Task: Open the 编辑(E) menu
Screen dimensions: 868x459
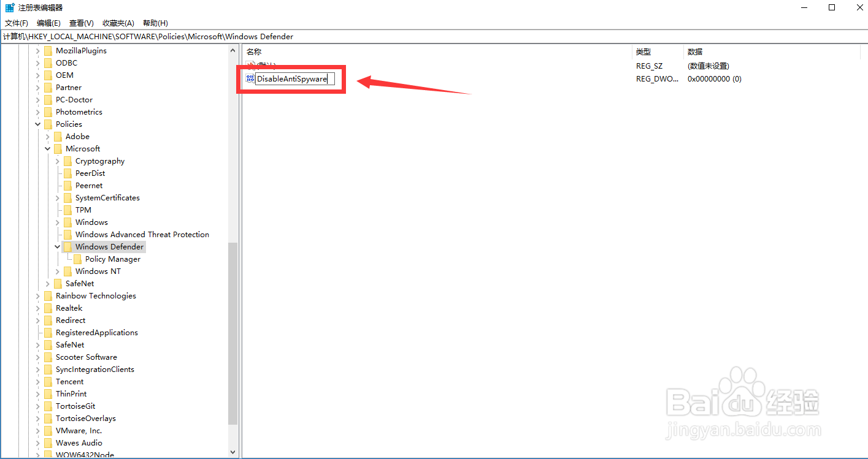Action: click(x=48, y=23)
